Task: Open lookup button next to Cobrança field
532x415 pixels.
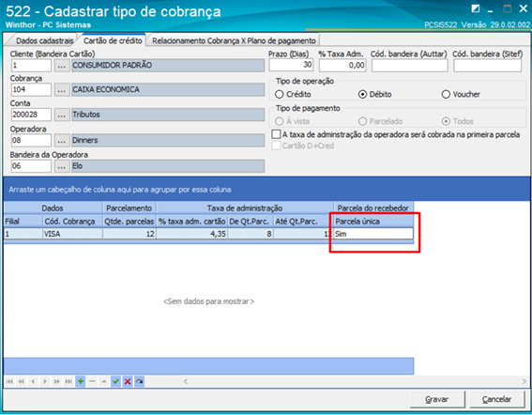Action: [62, 90]
